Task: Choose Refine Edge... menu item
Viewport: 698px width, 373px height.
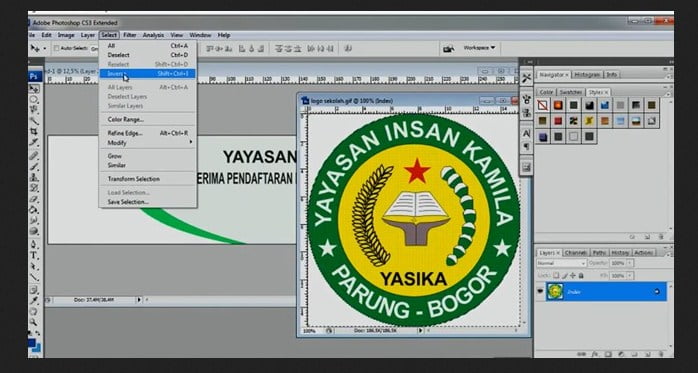Action: tap(148, 133)
